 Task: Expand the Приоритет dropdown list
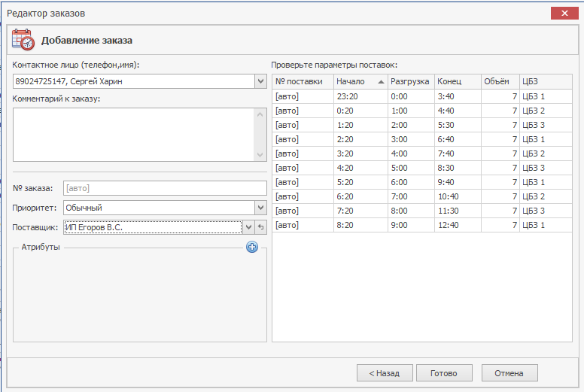(260, 207)
